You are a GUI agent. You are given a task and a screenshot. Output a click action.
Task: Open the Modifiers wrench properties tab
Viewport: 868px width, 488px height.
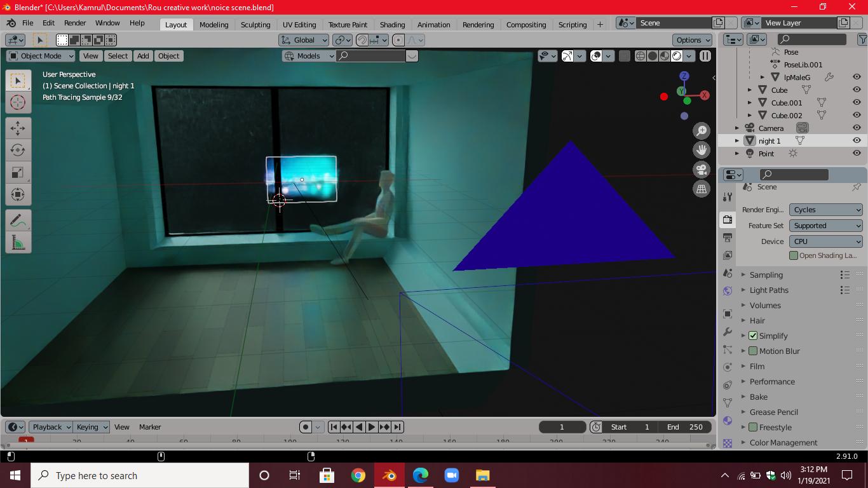pyautogui.click(x=728, y=332)
